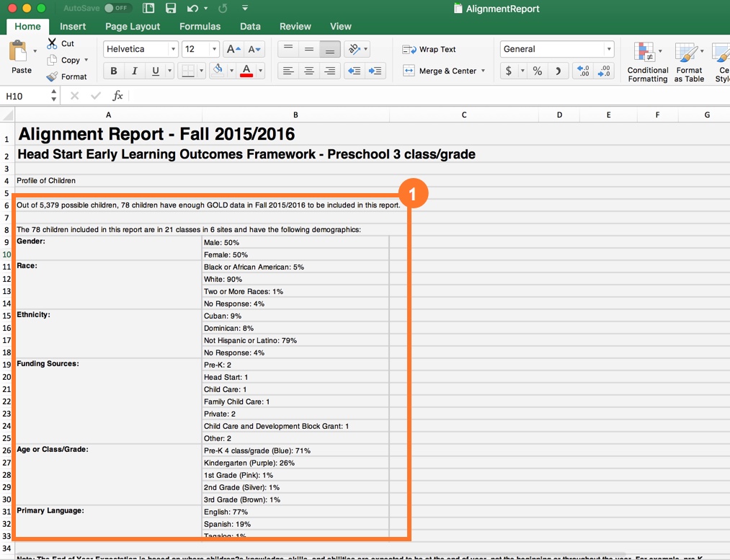The image size is (730, 560).
Task: Open the Review tab
Action: (x=295, y=26)
